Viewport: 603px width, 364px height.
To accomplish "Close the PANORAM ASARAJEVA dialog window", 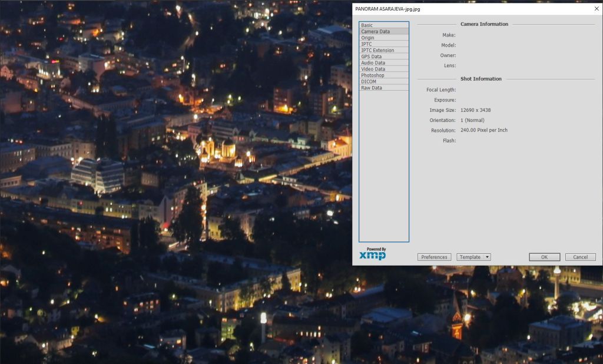I will coord(596,9).
